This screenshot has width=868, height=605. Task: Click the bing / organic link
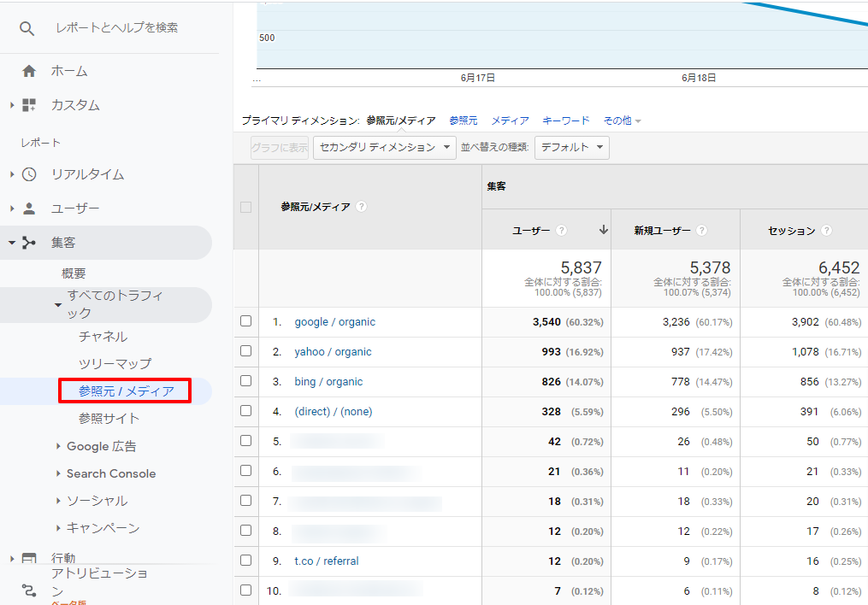pos(328,382)
